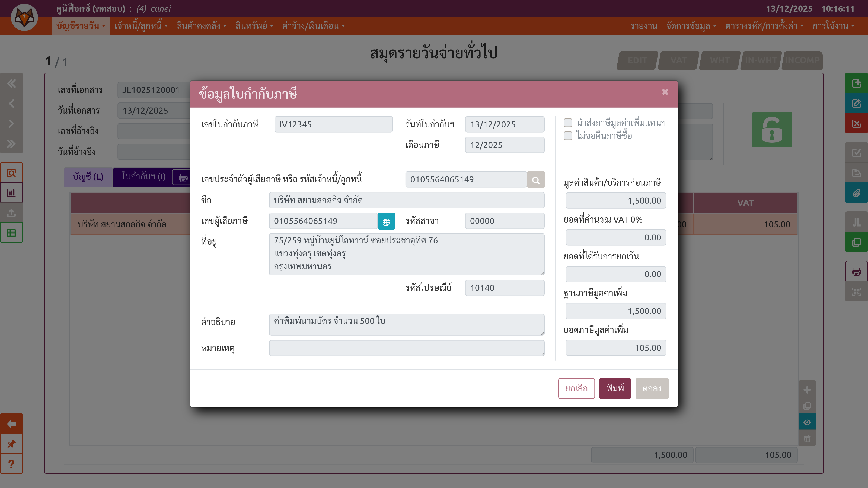Click the pin icon in left sidebar
868x488 pixels.
tap(11, 444)
